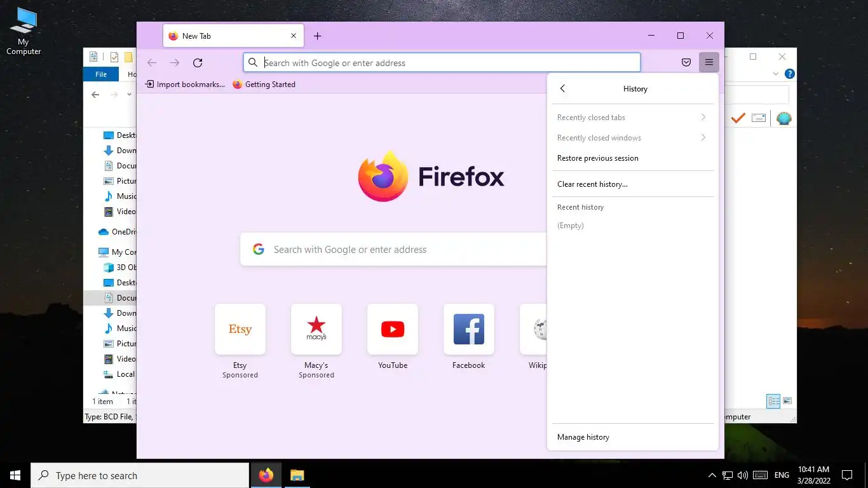Open the volume control in system tray
Image resolution: width=868 pixels, height=488 pixels.
(742, 475)
